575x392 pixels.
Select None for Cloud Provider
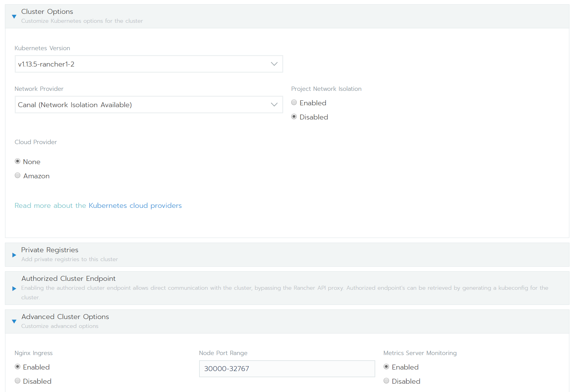pos(18,161)
